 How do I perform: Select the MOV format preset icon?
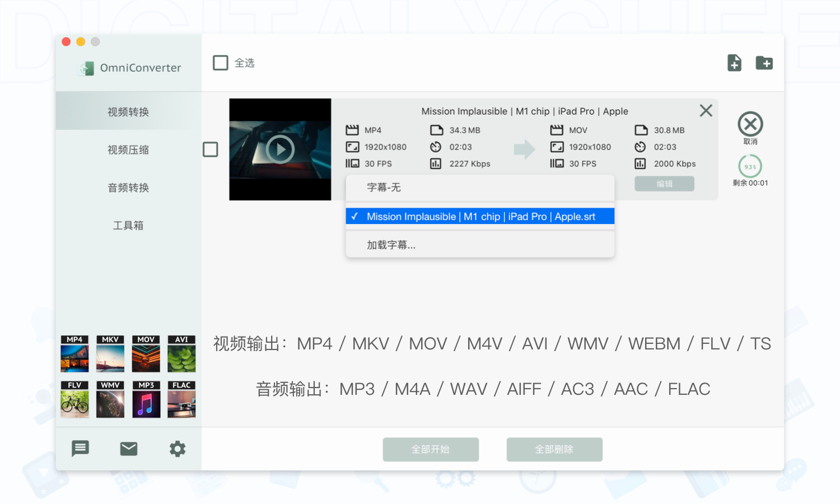[x=146, y=354]
